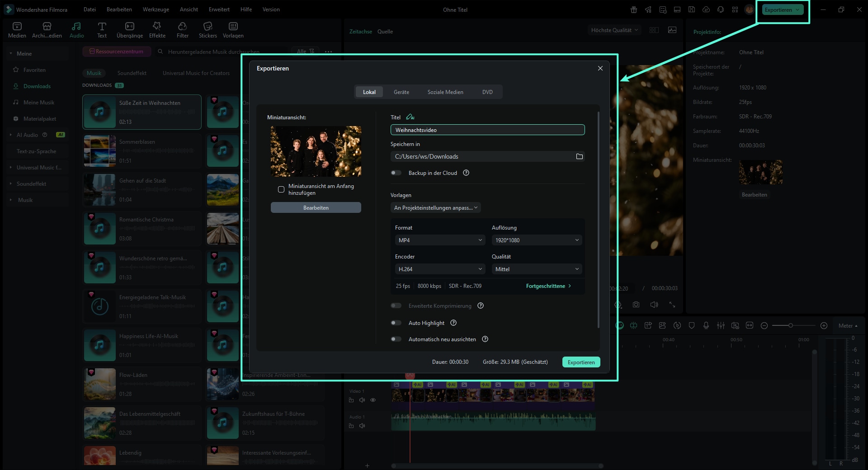Click the AI title generator pencil icon

[x=410, y=117]
